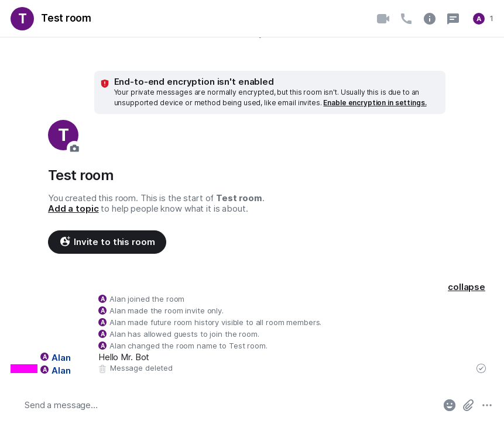Viewport: 504px width, 421px height.
Task: Start a voice call
Action: (x=406, y=19)
